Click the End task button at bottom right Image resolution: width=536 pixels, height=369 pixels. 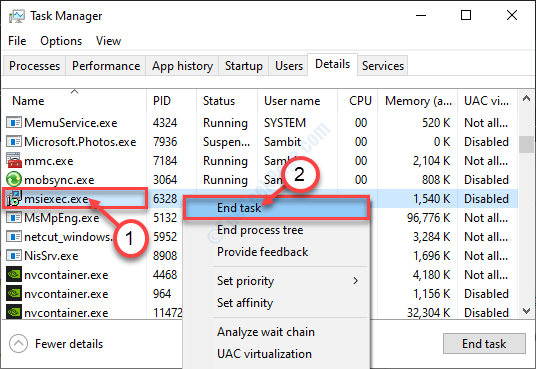pos(484,343)
